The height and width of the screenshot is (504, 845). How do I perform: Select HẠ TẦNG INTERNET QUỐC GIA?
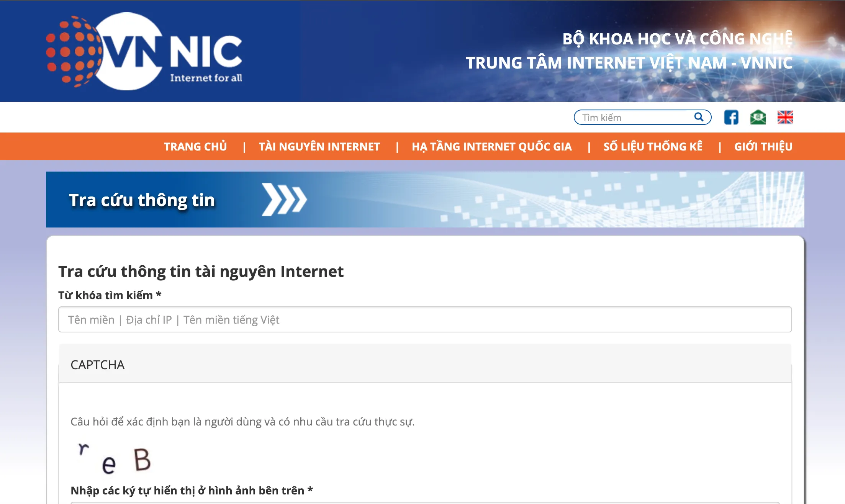click(491, 146)
